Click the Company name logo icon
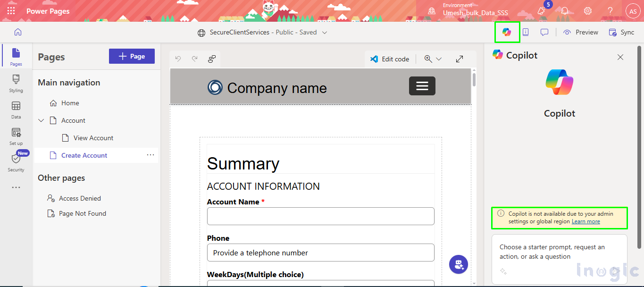Viewport: 644px width, 287px height. click(215, 87)
